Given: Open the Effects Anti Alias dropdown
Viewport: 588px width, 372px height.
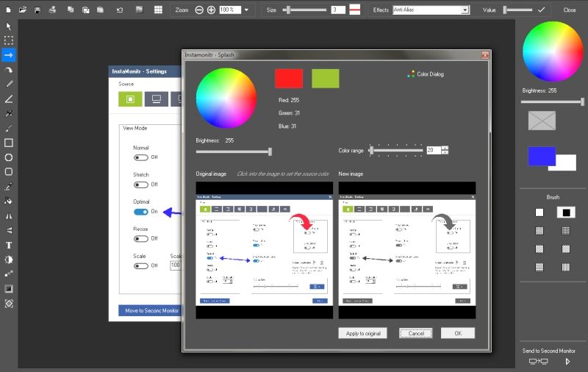Looking at the screenshot, I should point(465,10).
